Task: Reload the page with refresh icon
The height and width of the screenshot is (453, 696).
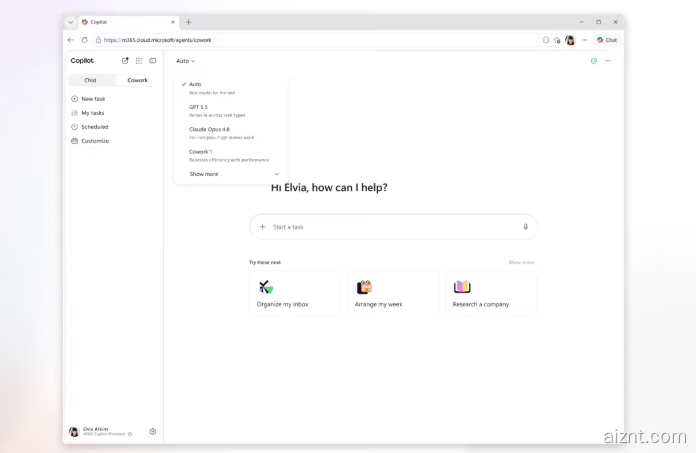Action: click(84, 40)
